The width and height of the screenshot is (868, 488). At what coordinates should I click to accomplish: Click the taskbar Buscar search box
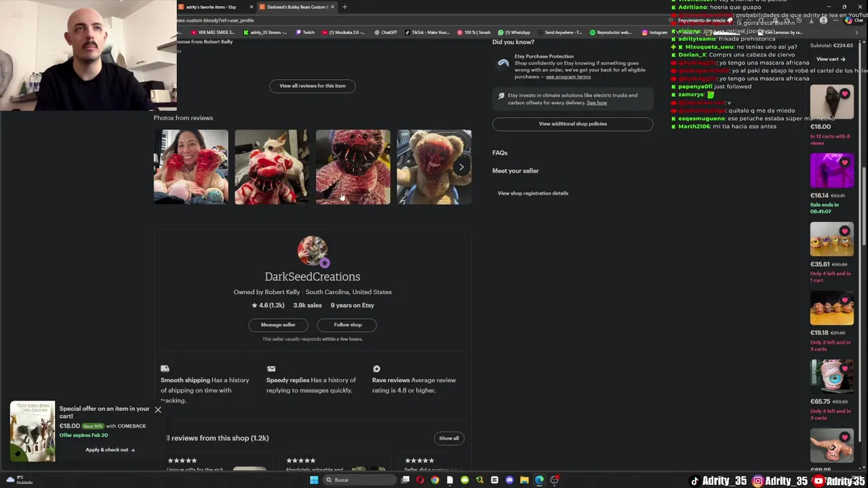(359, 480)
